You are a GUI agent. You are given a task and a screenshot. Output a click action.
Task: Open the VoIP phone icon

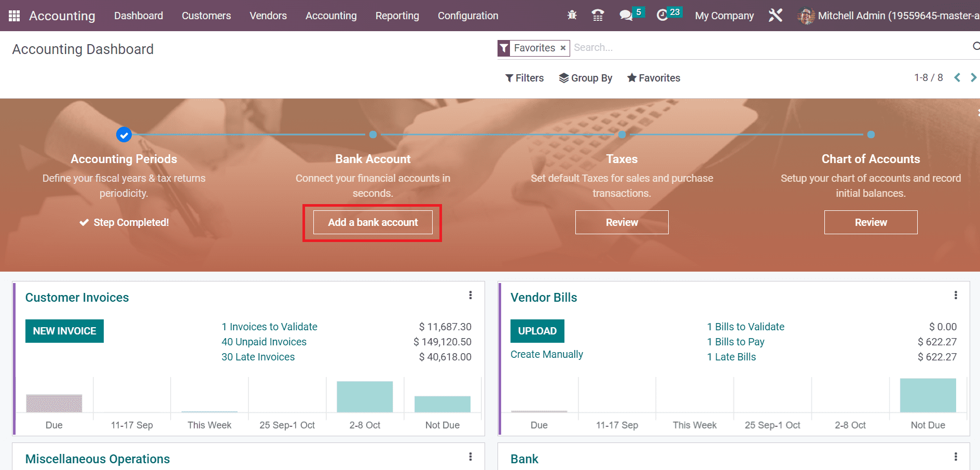pos(598,16)
